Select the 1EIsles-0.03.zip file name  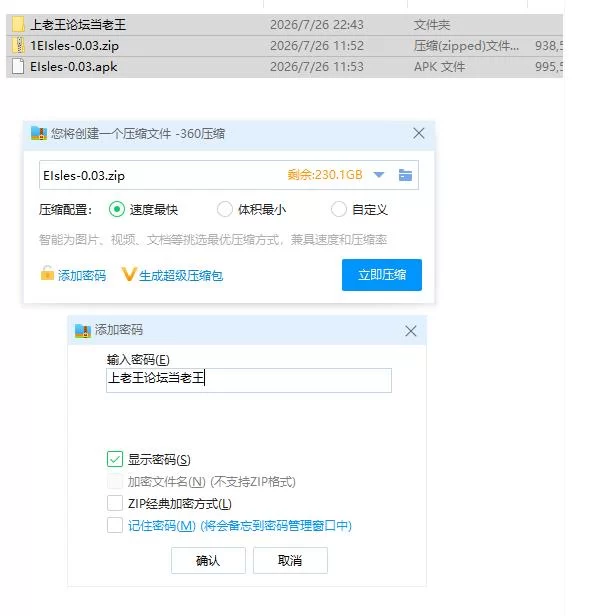(x=74, y=46)
